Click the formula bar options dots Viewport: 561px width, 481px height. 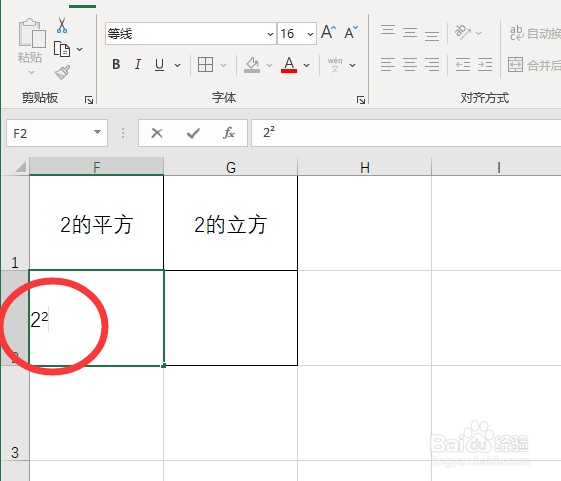[123, 133]
